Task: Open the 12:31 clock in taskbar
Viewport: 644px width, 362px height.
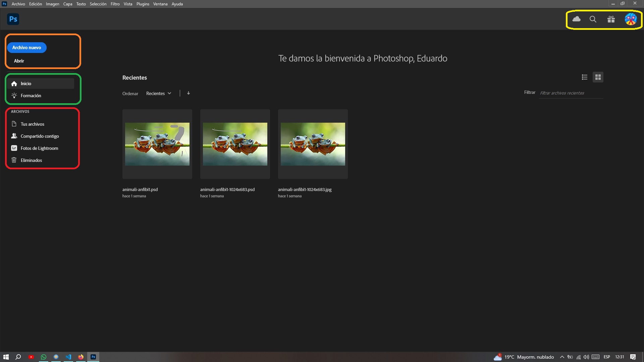Action: 620,357
